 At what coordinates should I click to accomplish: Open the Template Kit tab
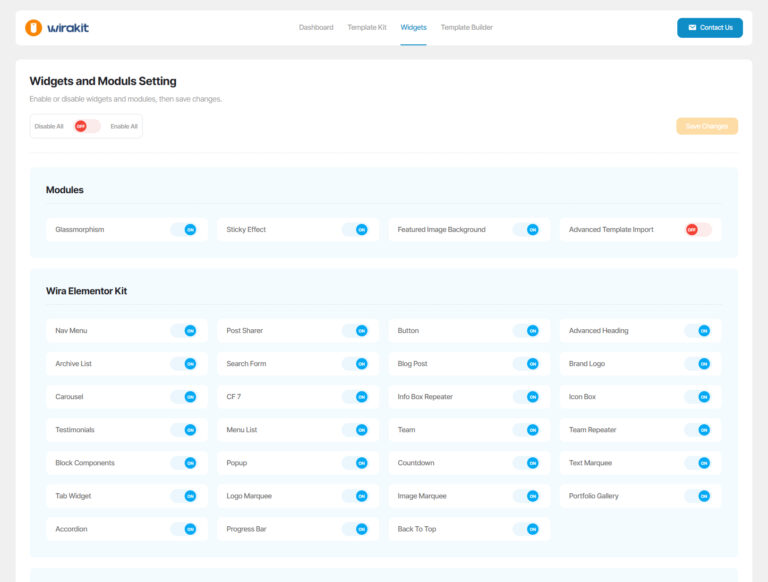[367, 27]
